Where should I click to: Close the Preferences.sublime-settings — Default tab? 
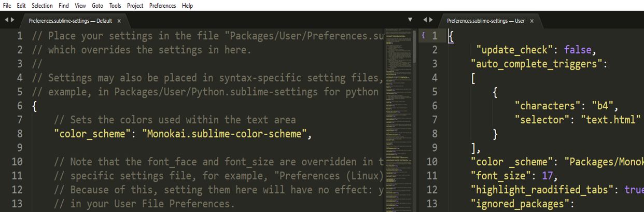(119, 21)
